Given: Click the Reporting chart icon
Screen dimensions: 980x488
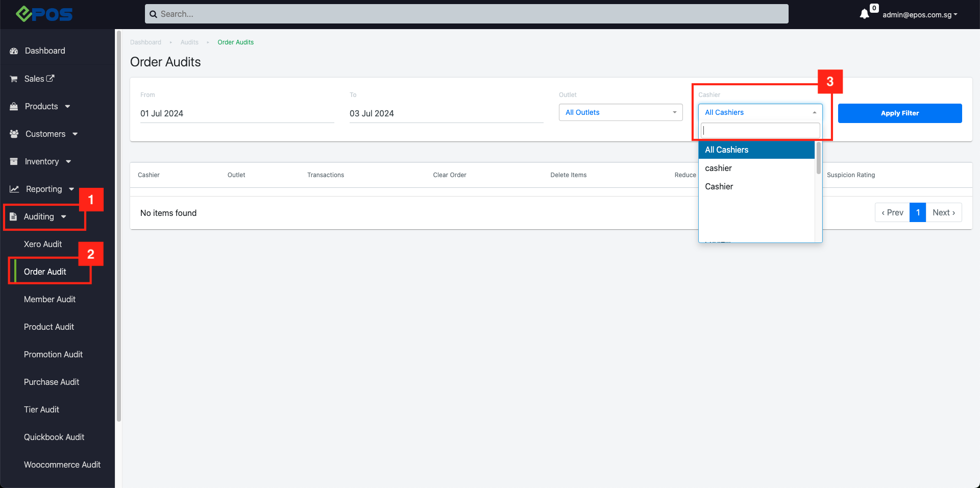Looking at the screenshot, I should (14, 189).
